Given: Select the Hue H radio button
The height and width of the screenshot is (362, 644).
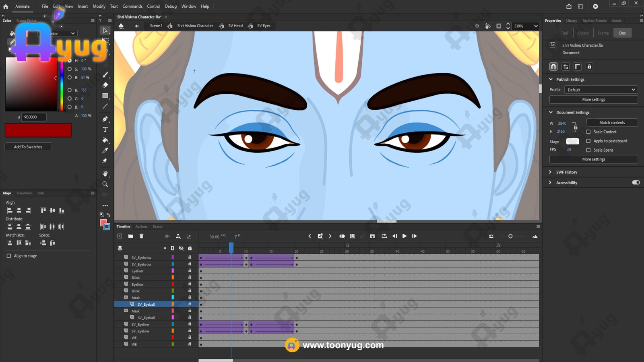Looking at the screenshot, I should coord(70,61).
